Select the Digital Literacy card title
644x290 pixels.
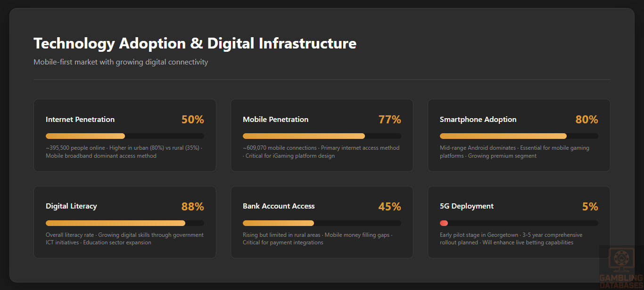tap(71, 206)
